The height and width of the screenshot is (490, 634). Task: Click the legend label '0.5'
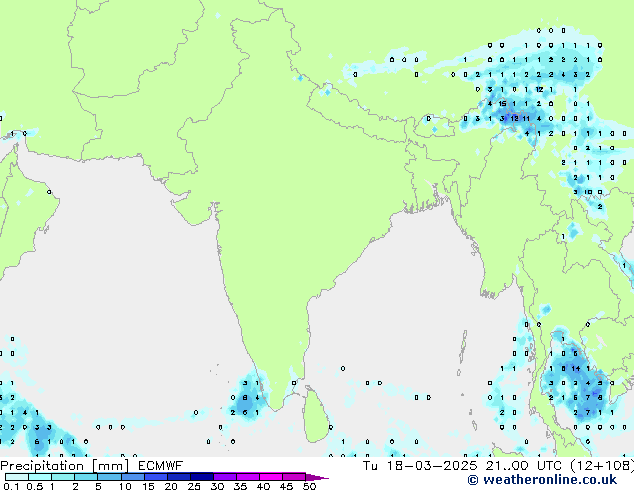[x=35, y=486]
